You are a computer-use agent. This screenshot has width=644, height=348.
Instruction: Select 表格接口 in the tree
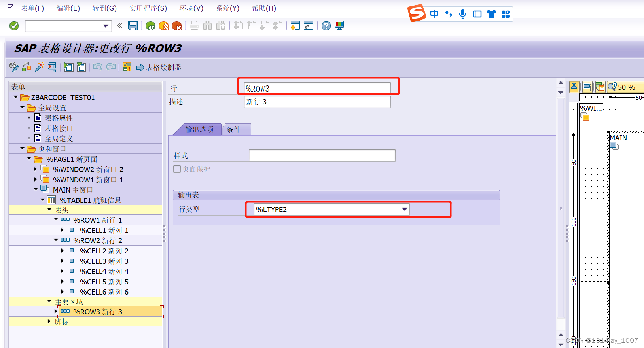click(59, 128)
